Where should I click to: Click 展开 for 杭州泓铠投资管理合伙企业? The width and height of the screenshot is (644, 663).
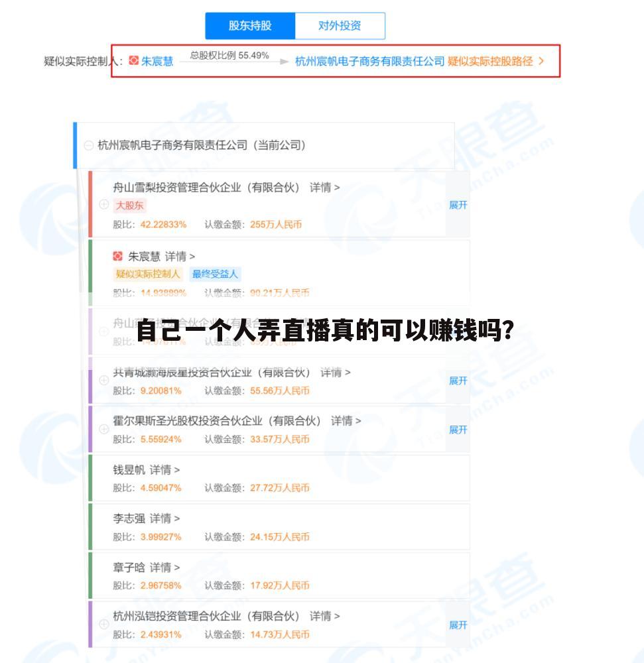point(458,625)
